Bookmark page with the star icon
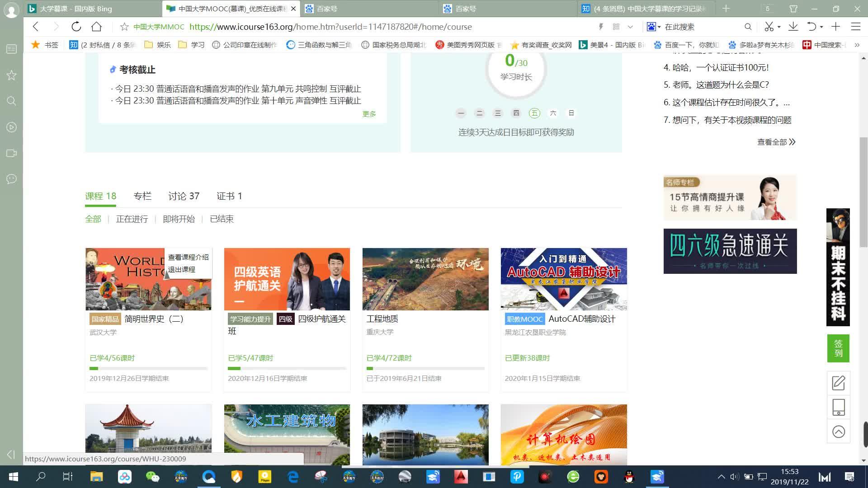Image resolution: width=868 pixels, height=488 pixels. coord(124,27)
